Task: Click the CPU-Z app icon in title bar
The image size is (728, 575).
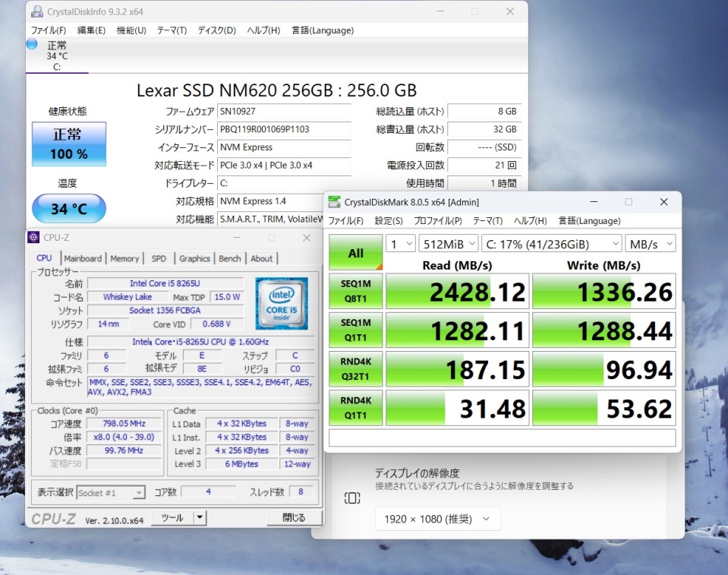Action: [x=33, y=237]
